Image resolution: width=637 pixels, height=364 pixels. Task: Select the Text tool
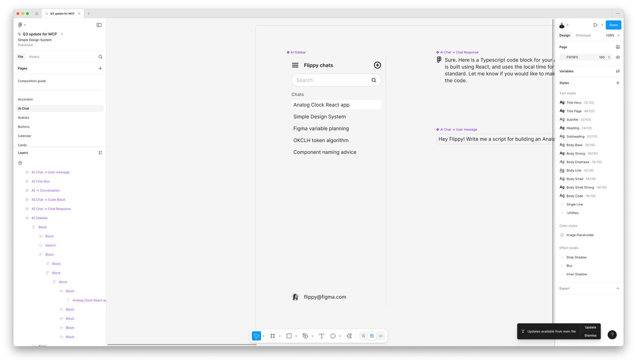pos(322,336)
